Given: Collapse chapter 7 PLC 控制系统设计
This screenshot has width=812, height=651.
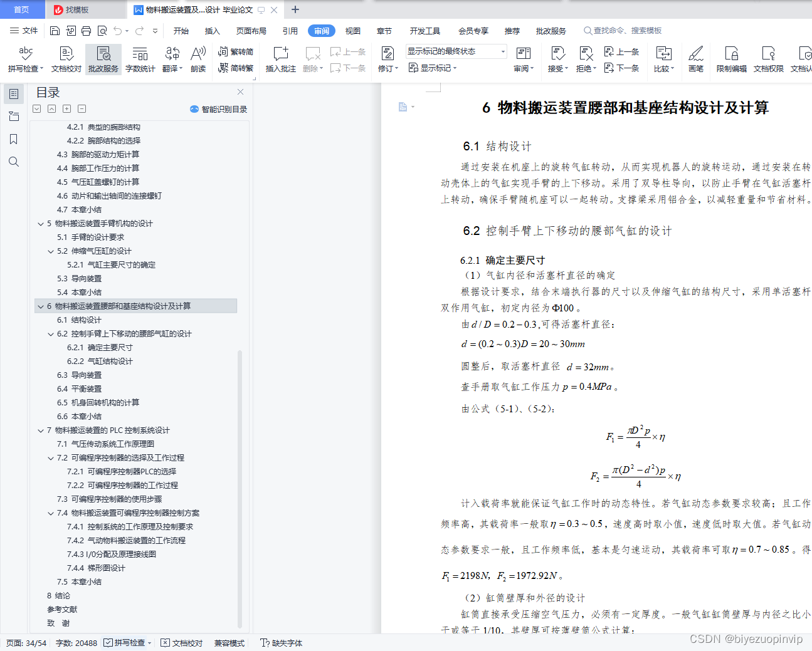Looking at the screenshot, I should [x=41, y=430].
